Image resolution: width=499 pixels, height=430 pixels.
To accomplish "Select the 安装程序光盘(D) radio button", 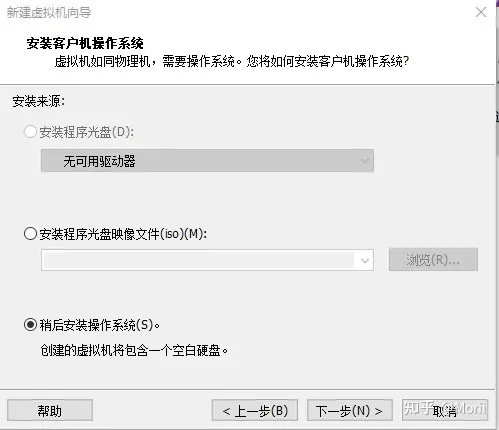I will (x=30, y=132).
